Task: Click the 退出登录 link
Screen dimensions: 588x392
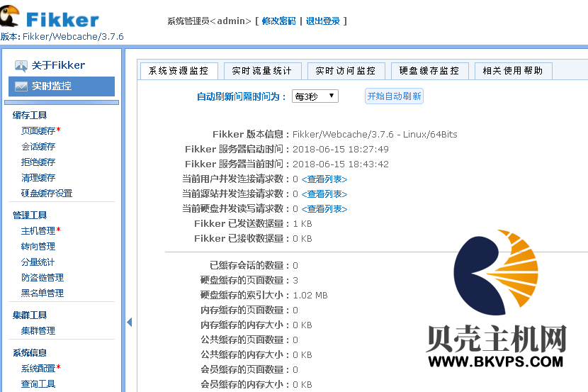Action: (323, 21)
